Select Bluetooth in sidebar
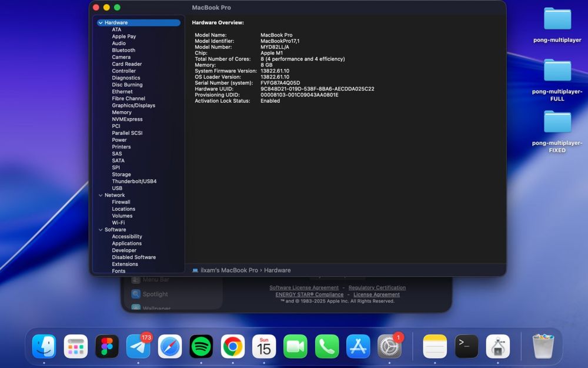 click(123, 50)
